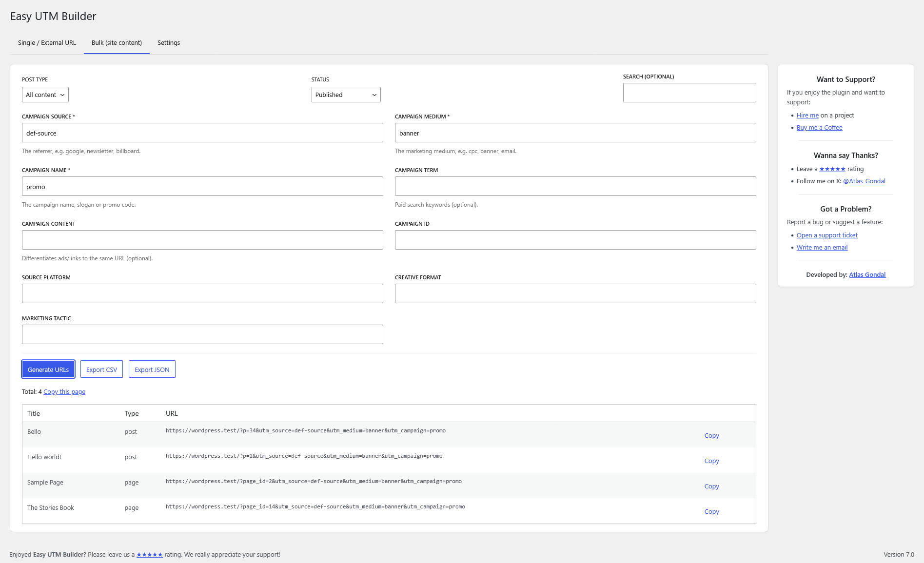This screenshot has height=563, width=924.
Task: Click The Stories Book title cell
Action: click(x=51, y=508)
